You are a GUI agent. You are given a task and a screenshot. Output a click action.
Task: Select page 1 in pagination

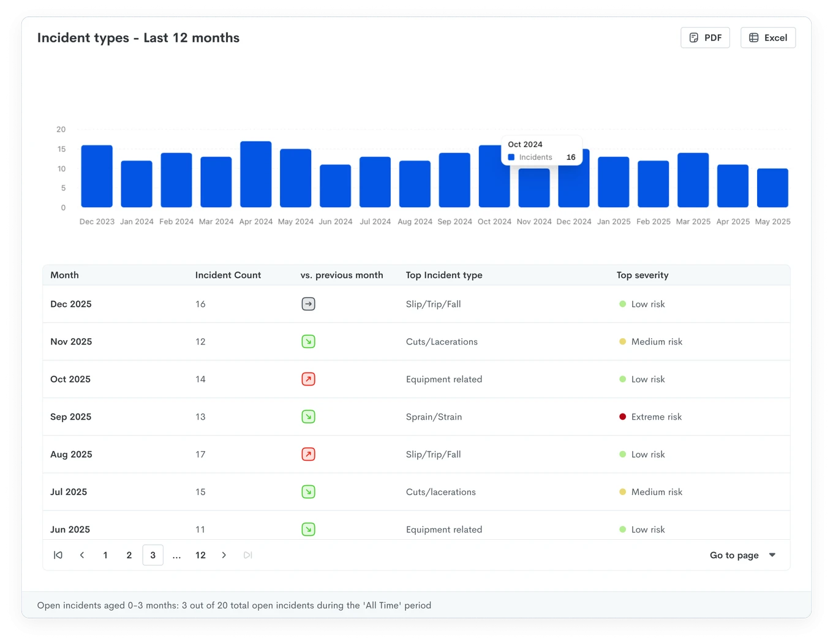coord(105,555)
